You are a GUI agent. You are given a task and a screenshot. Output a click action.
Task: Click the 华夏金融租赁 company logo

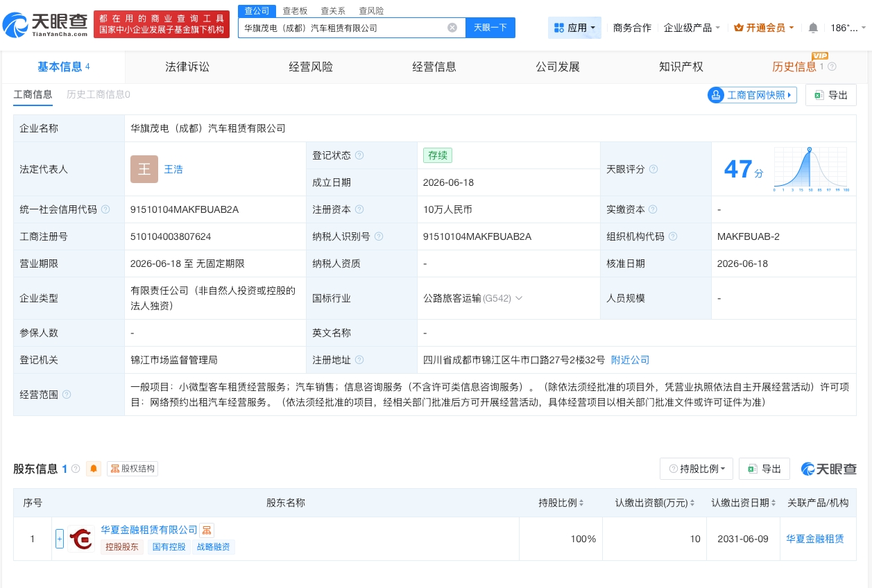coord(82,539)
